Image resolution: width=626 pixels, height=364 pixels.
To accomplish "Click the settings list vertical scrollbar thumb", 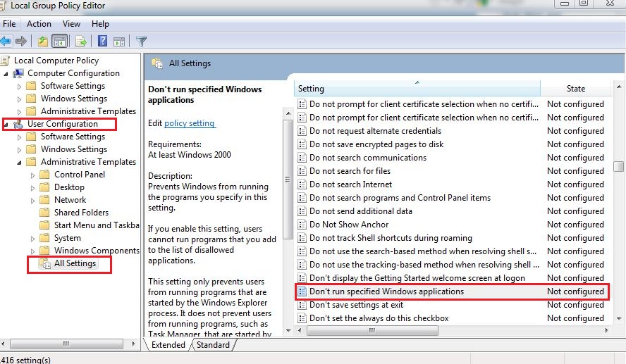I will [618, 167].
